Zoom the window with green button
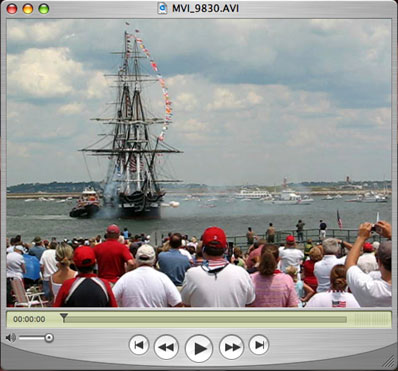The height and width of the screenshot is (371, 398). tap(44, 9)
